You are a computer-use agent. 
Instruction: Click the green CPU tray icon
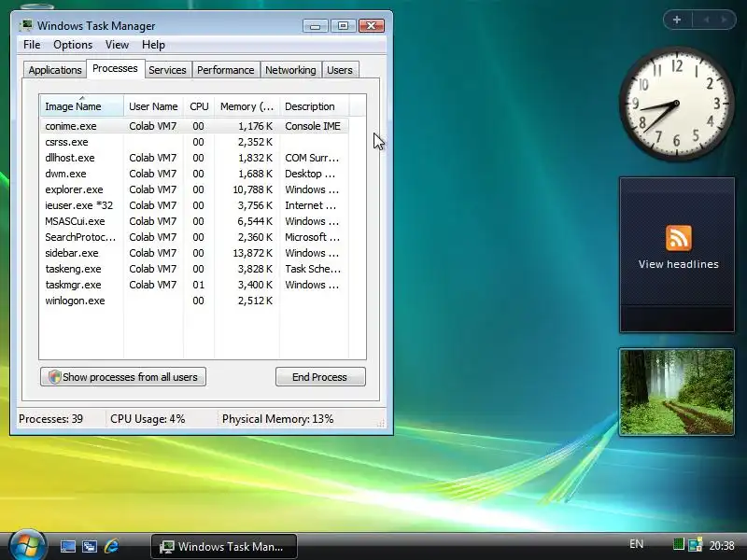[x=679, y=544]
